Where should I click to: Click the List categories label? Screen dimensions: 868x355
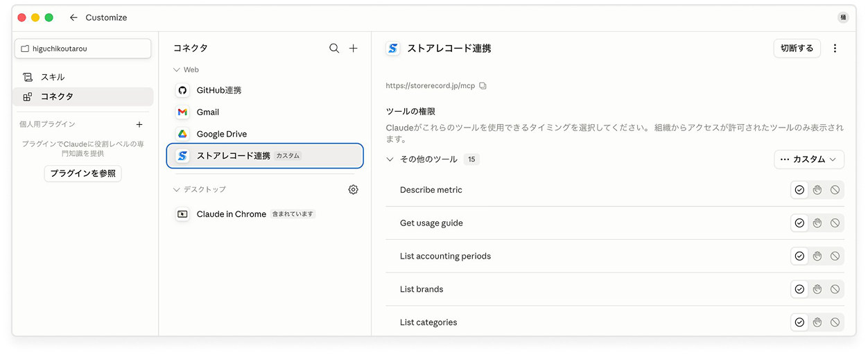(428, 322)
